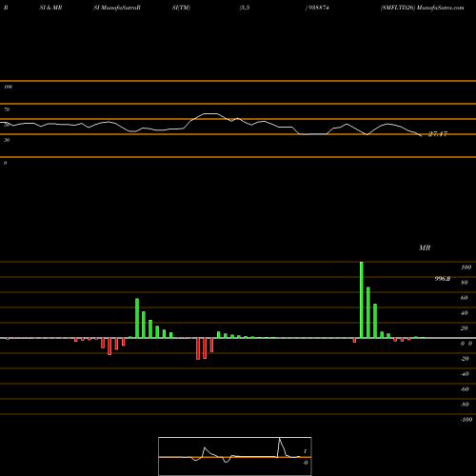Click the RSI axis label 70

point(7,109)
